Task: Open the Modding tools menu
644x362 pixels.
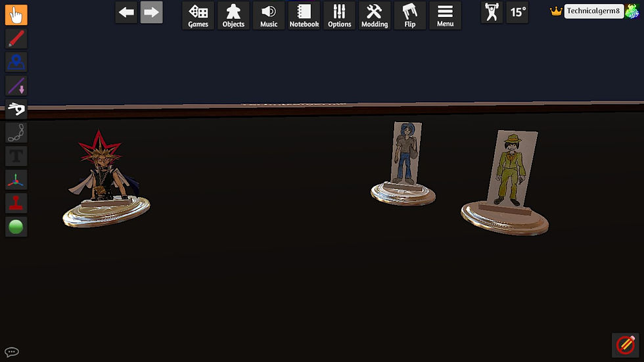Action: (375, 16)
